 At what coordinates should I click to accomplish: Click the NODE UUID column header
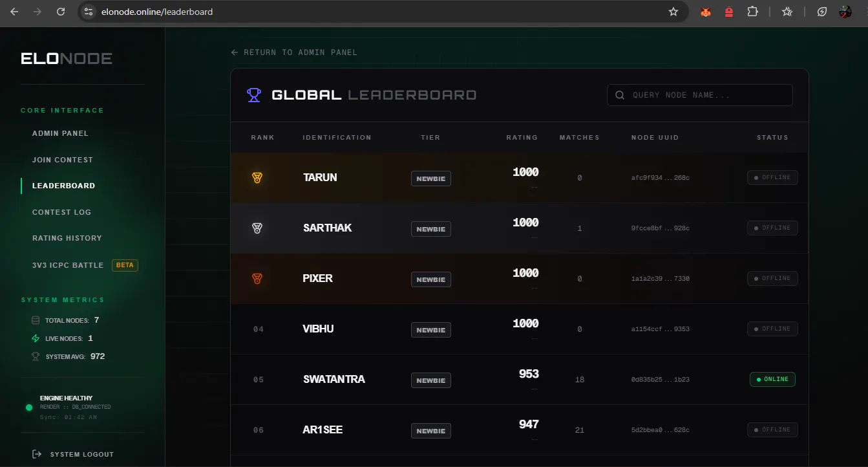(x=655, y=137)
